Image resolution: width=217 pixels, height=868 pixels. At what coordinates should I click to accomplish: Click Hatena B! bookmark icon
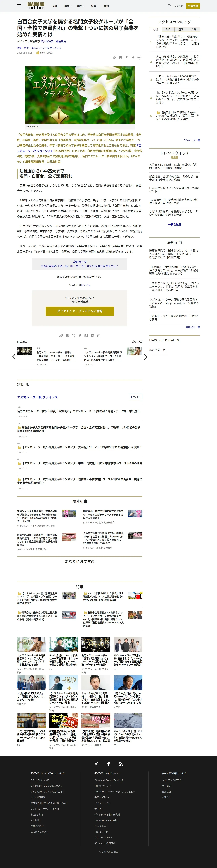[86, 336]
